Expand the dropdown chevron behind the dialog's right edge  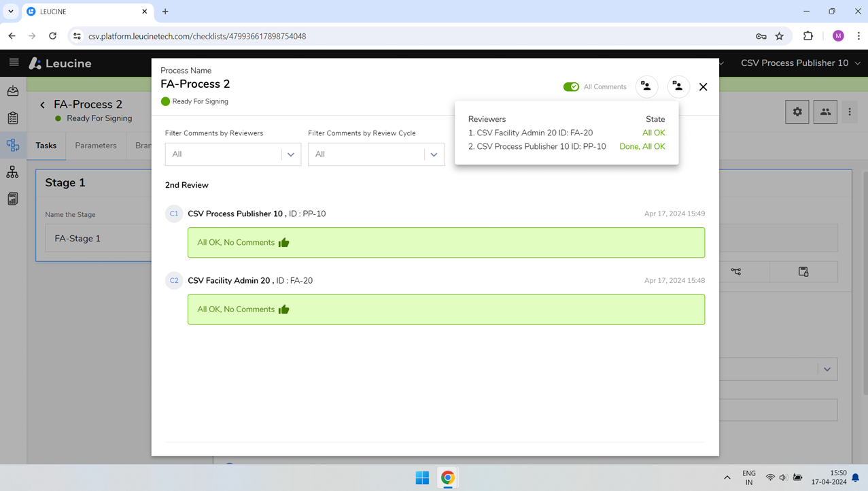click(x=827, y=369)
